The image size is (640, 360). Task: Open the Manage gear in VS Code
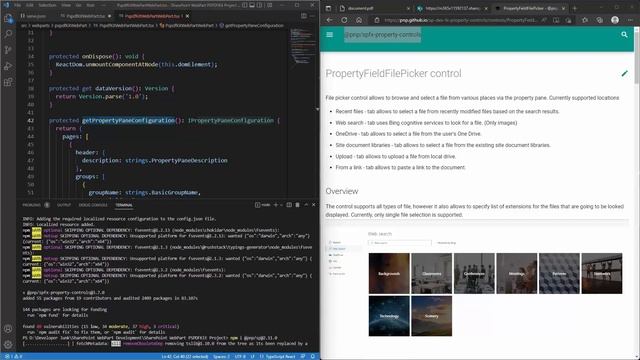pyautogui.click(x=8, y=344)
